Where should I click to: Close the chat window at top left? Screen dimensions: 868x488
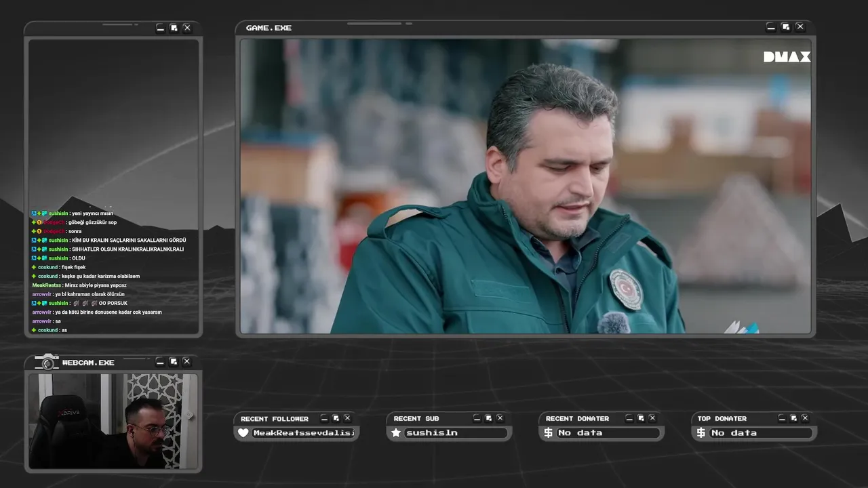click(x=187, y=28)
